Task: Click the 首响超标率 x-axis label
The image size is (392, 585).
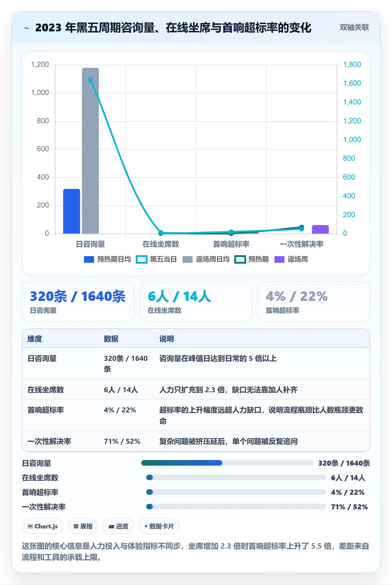Action: tap(231, 244)
